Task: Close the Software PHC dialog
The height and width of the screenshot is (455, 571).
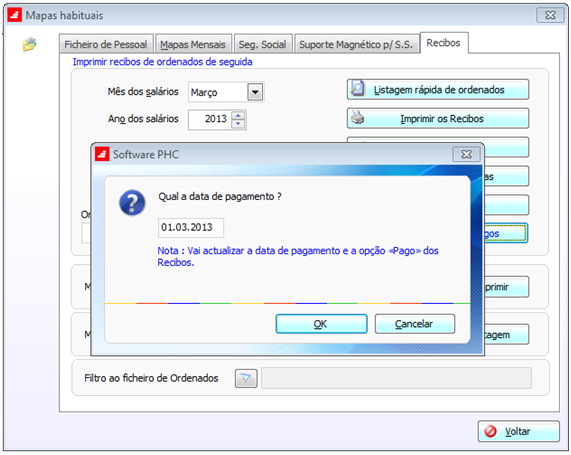Action: [x=466, y=154]
